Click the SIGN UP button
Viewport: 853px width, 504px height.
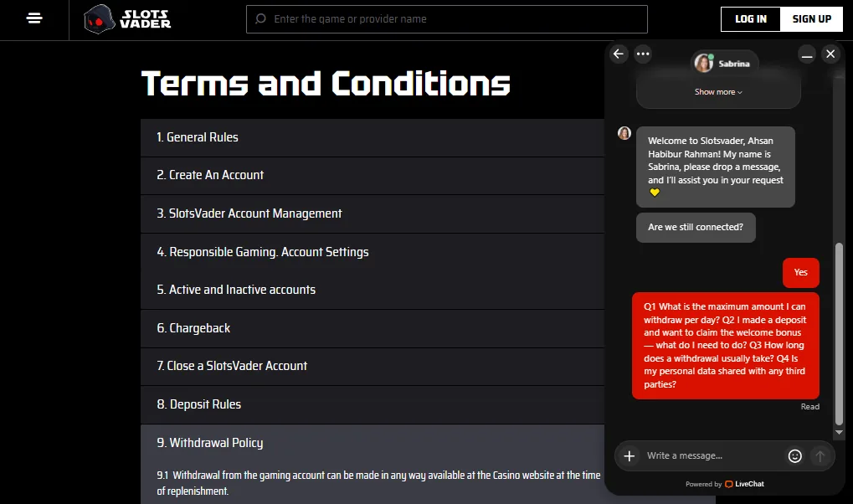(812, 19)
